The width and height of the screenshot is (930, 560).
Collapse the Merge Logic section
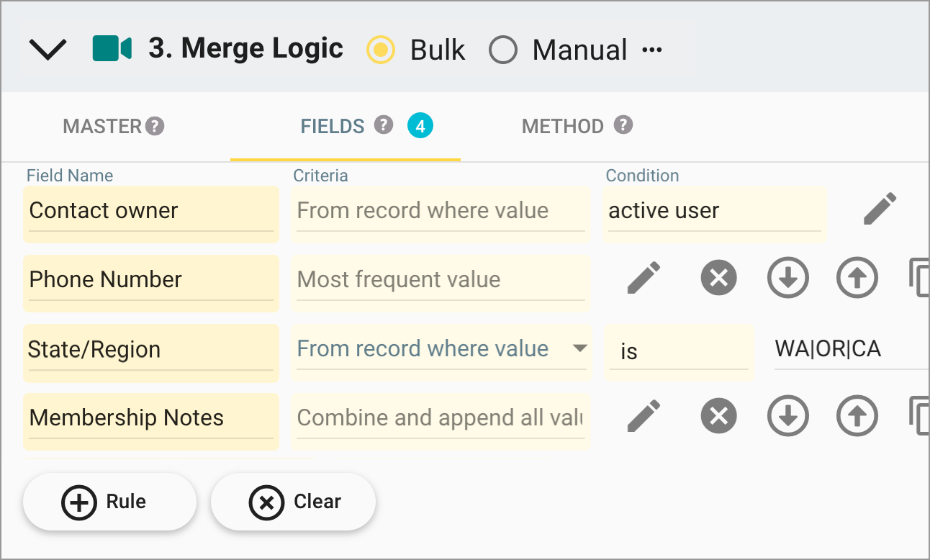point(48,50)
